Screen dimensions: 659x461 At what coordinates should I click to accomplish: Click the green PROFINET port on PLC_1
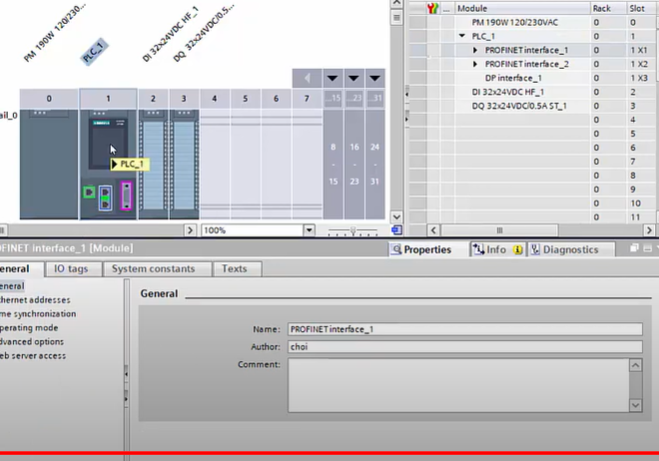[x=89, y=192]
